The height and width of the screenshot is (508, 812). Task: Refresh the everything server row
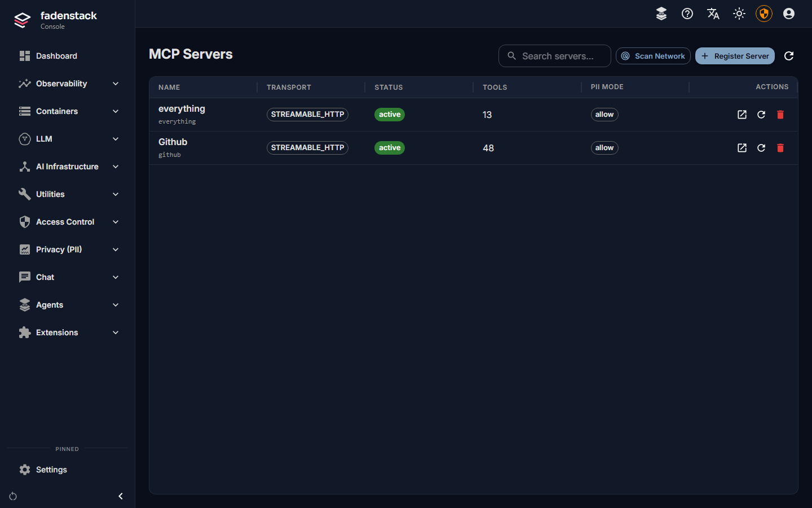(761, 115)
